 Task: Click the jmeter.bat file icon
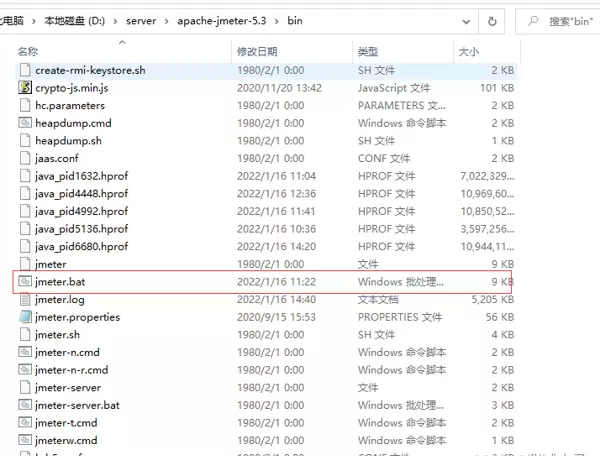[x=25, y=282]
